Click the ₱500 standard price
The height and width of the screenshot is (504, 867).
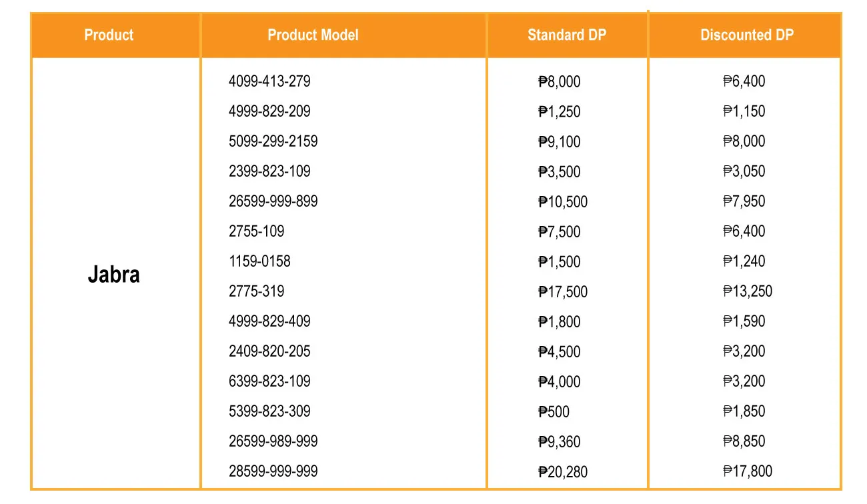coord(554,412)
